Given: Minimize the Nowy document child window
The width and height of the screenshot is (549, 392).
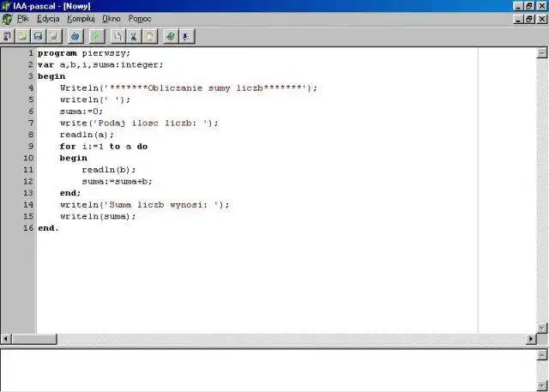Looking at the screenshot, I should pyautogui.click(x=519, y=19).
